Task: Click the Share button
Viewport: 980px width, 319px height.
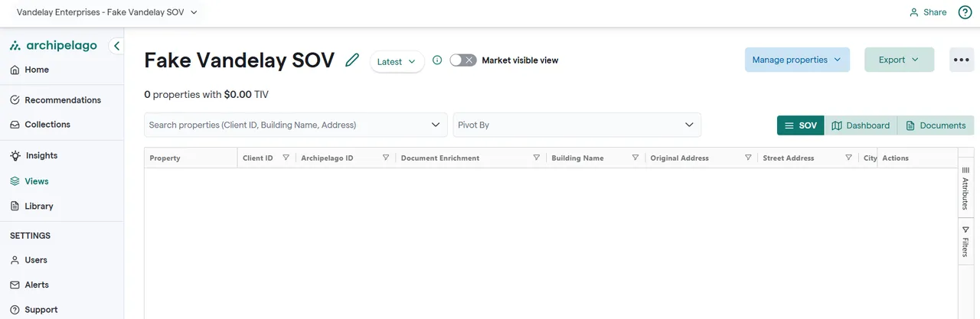Action: [x=927, y=12]
